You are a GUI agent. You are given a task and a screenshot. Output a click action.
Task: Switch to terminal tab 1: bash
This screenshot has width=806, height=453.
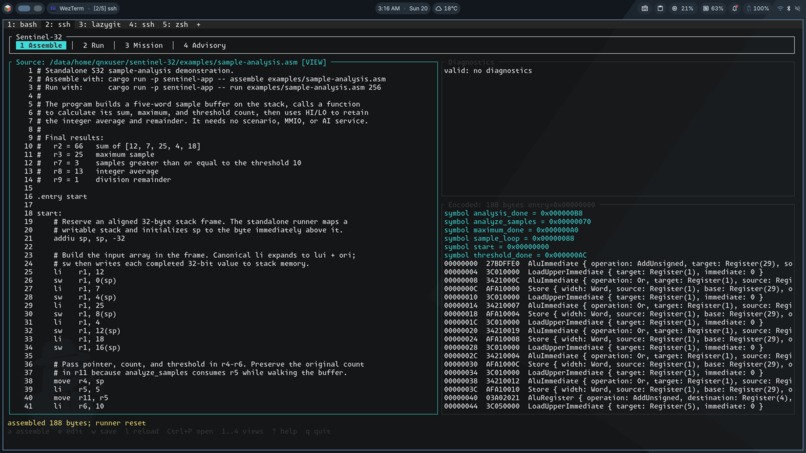[x=22, y=24]
